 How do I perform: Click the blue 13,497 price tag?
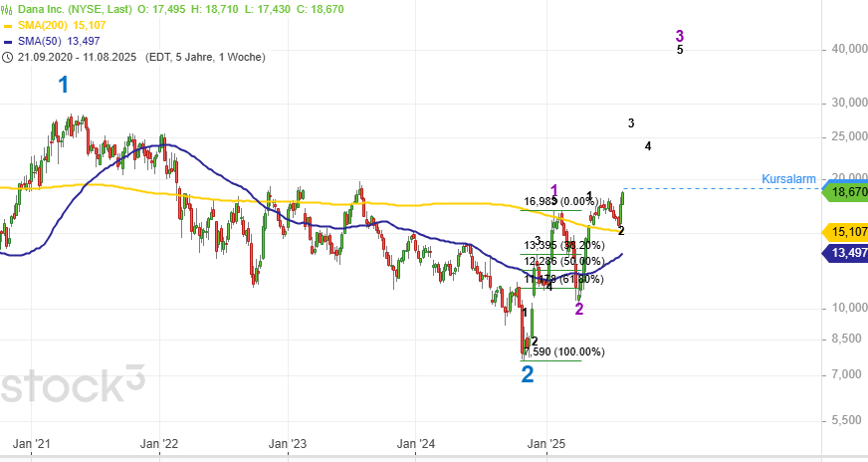coord(843,255)
